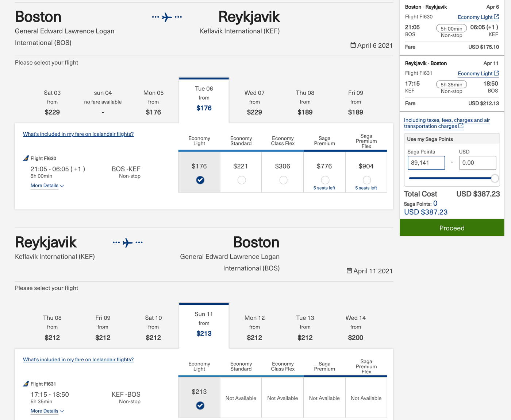Click Not Available under return Economy Standard
Screen dimensions: 511x420
tap(241, 398)
